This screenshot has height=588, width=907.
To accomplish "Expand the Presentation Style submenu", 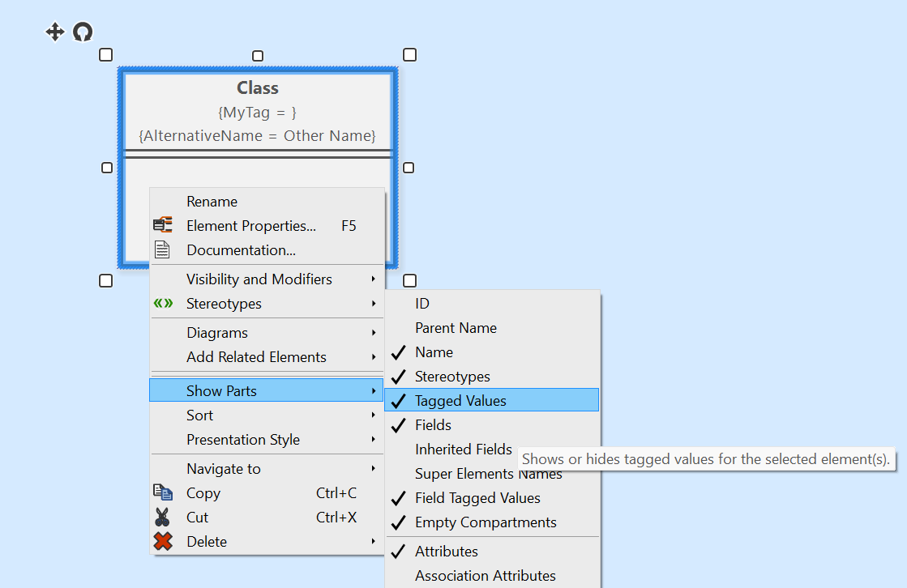I will point(267,440).
